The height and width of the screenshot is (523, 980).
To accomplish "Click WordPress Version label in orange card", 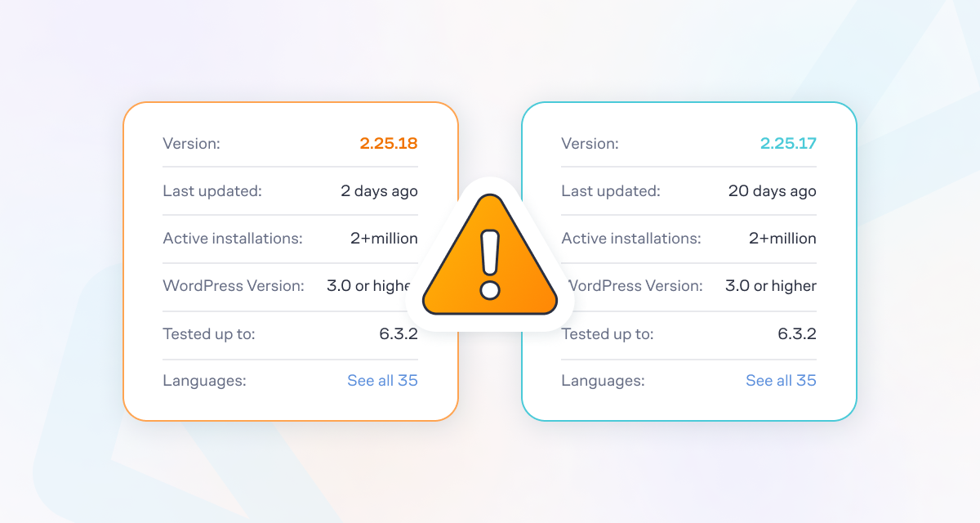I will coord(234,286).
